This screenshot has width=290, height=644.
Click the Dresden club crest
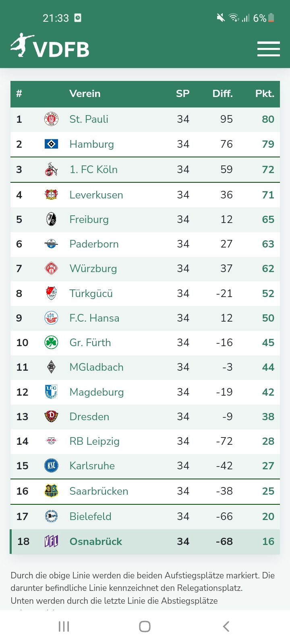(51, 417)
